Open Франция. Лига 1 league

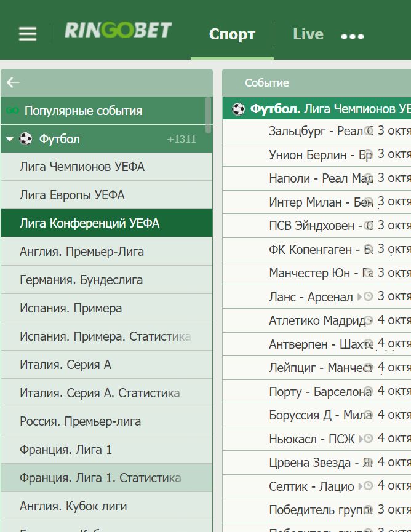[x=106, y=449]
